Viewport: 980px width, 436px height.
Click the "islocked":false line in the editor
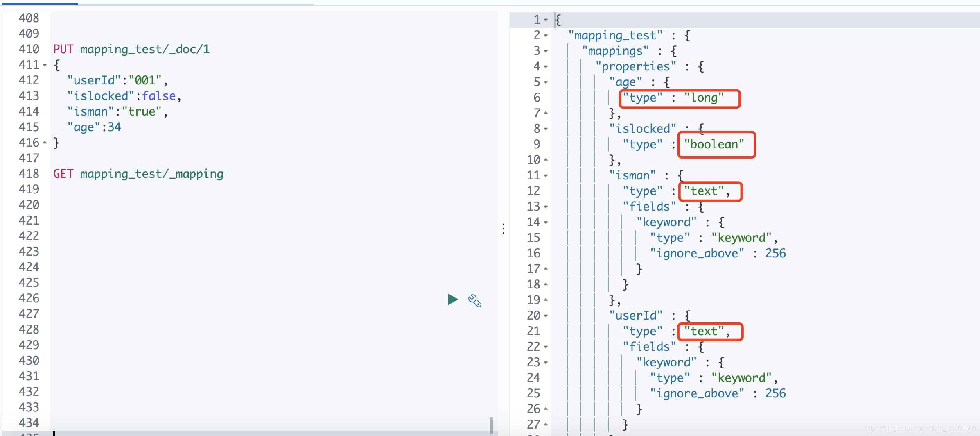pyautogui.click(x=124, y=96)
